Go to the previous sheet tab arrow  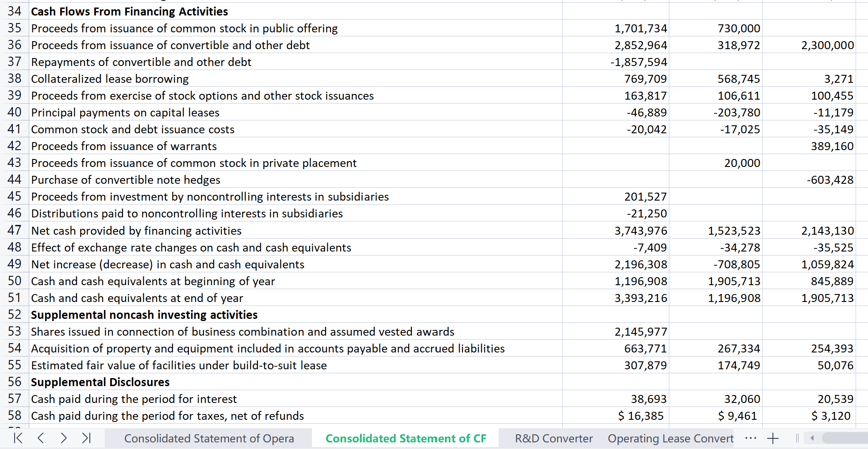[x=41, y=438]
